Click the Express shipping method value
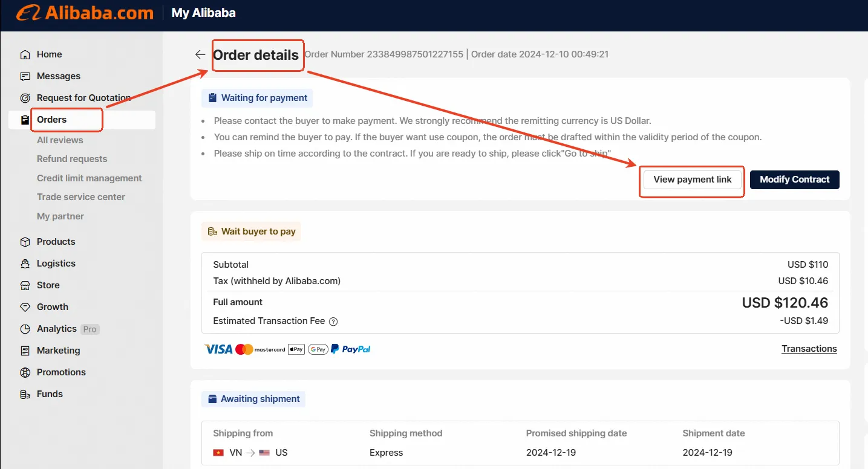868x469 pixels. coord(386,453)
